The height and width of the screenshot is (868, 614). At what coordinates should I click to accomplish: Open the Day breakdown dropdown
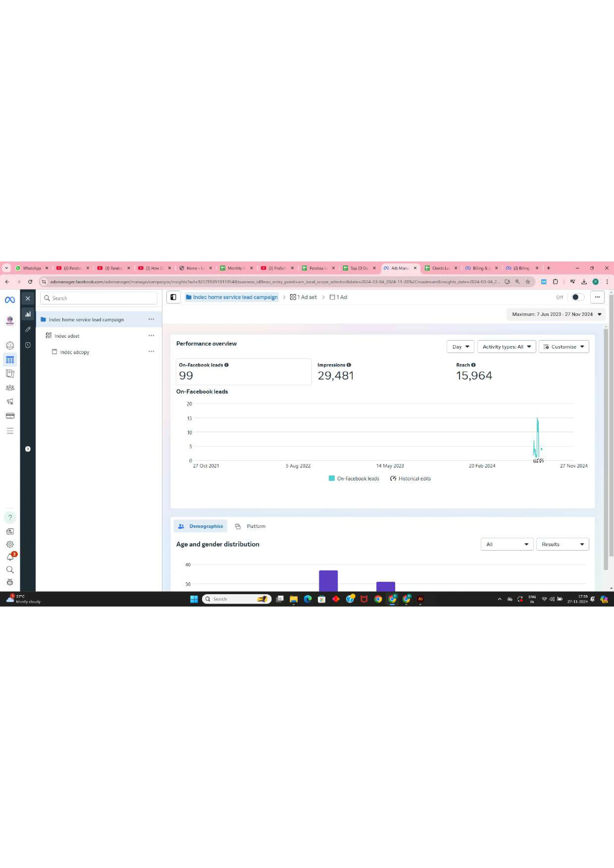[460, 347]
